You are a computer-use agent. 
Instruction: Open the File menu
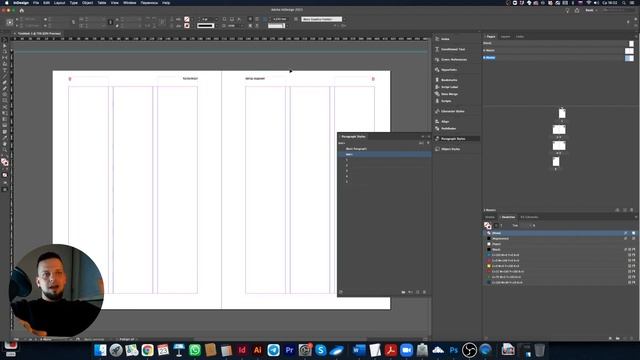point(36,2)
